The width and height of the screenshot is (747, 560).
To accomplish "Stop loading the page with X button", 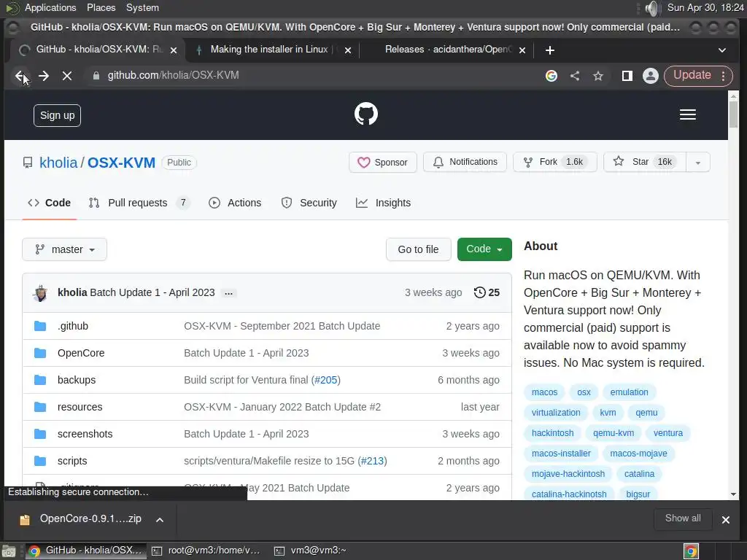I will (67, 76).
